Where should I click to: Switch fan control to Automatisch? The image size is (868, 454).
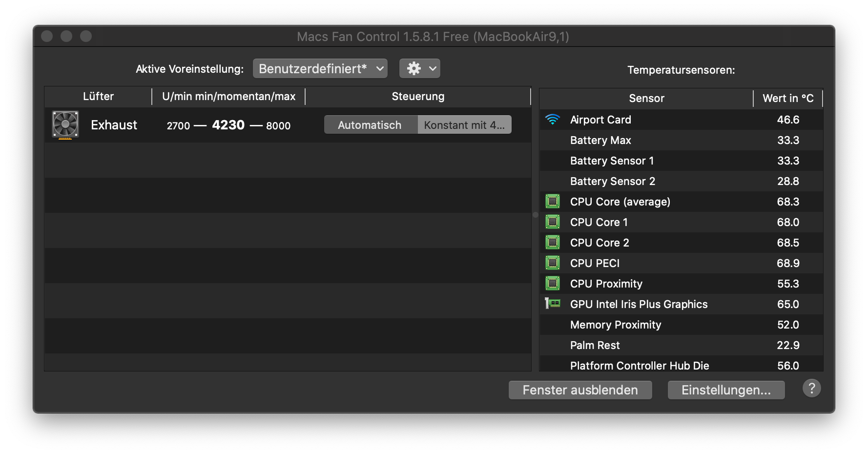coord(370,125)
